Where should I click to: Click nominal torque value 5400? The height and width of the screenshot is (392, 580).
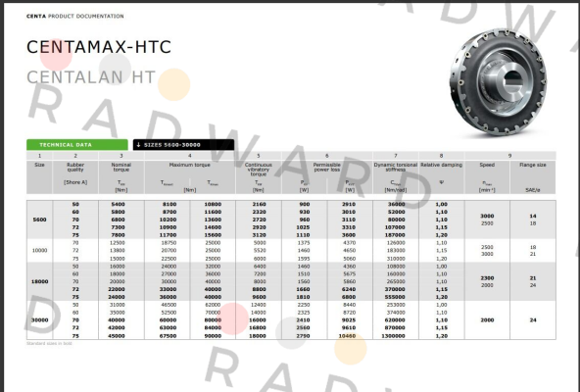pos(118,204)
